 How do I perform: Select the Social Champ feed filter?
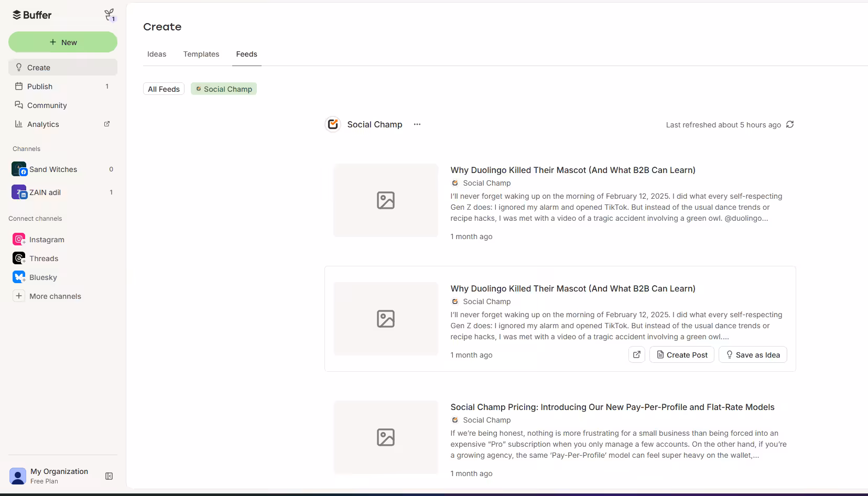[224, 89]
